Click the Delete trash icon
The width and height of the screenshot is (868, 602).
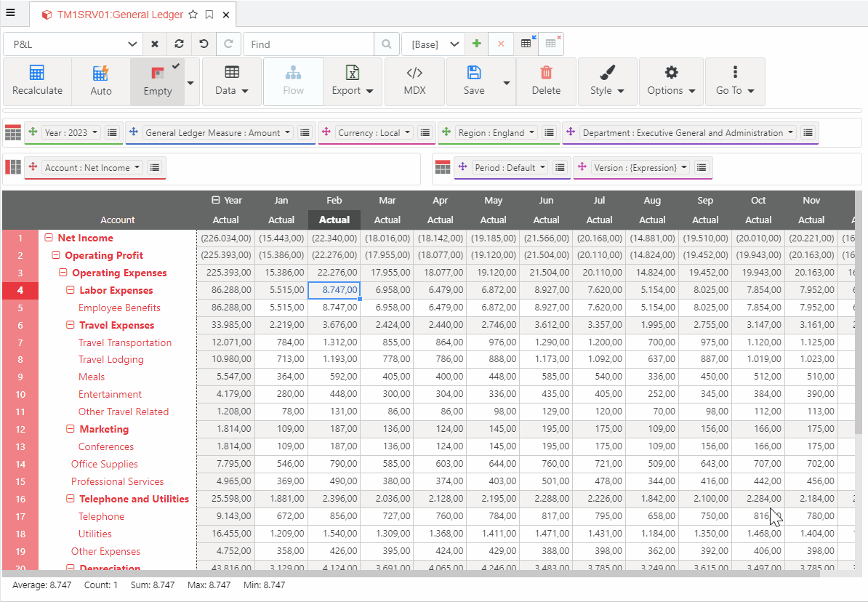click(546, 73)
